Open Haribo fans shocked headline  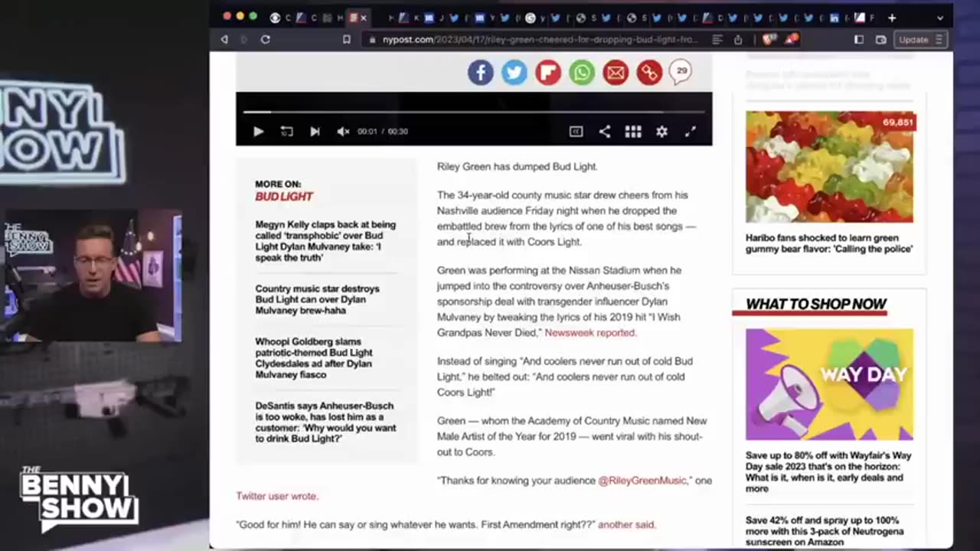coord(829,243)
